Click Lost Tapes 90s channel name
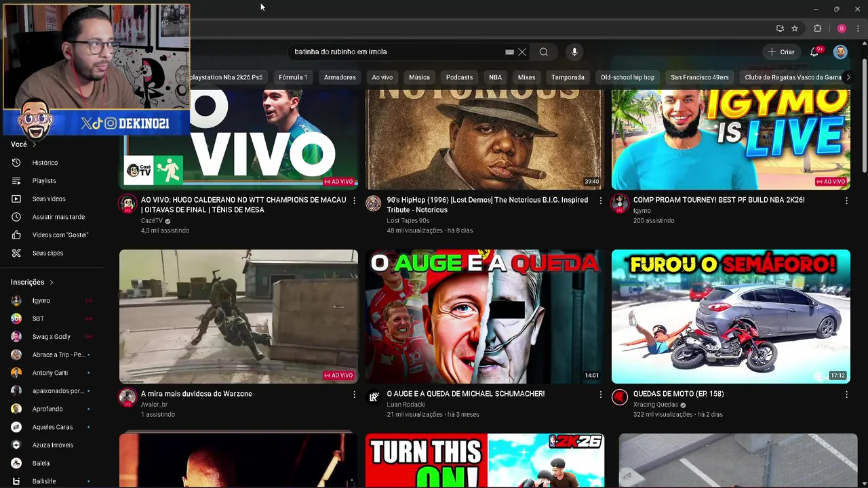The height and width of the screenshot is (488, 868). 408,221
